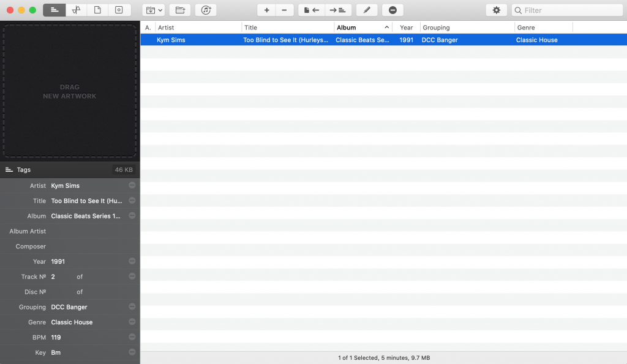Click the Filter search field
The width and height of the screenshot is (627, 364).
click(x=567, y=10)
